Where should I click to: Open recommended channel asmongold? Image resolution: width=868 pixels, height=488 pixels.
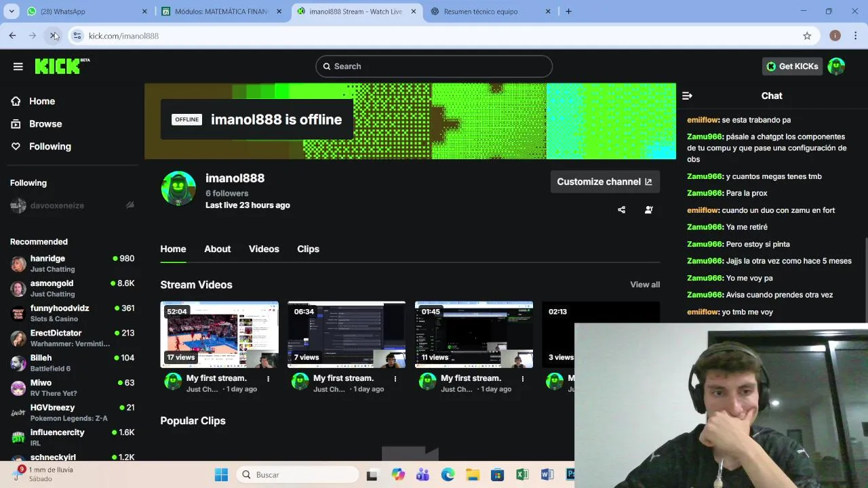point(72,289)
